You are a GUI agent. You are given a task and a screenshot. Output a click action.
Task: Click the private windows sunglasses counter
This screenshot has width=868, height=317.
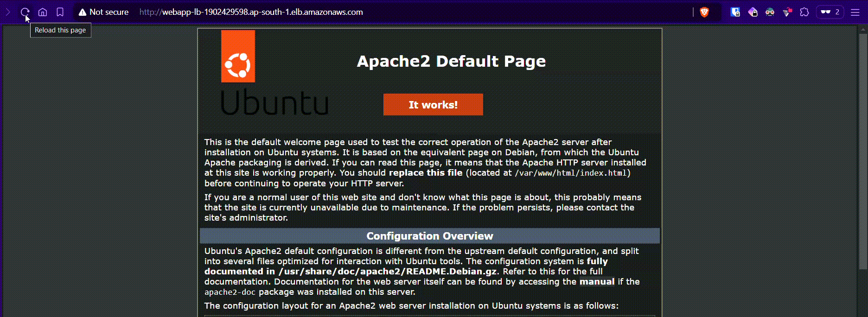coord(830,13)
